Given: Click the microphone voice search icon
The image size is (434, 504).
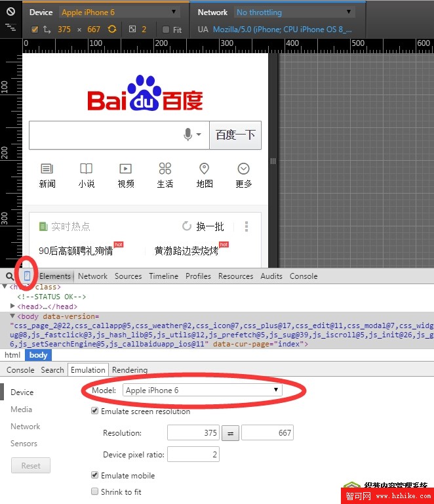Looking at the screenshot, I should pyautogui.click(x=188, y=135).
